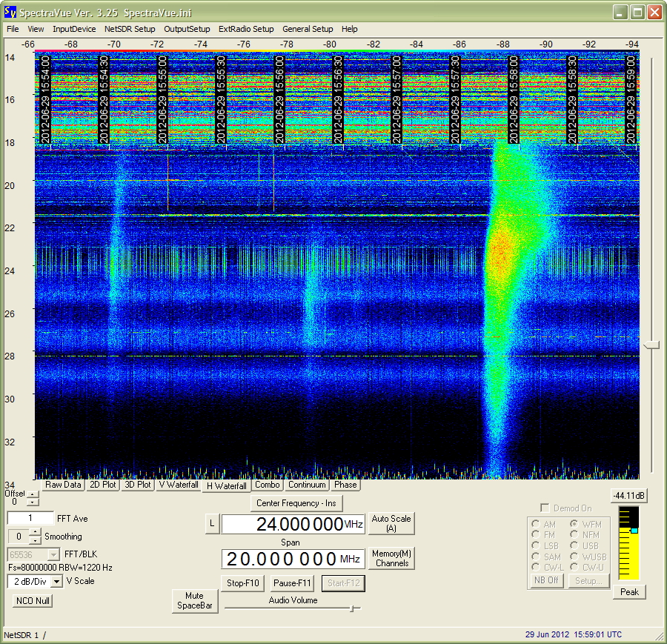Increase Smoothing with the up arrow
The image size is (667, 644).
(x=36, y=532)
